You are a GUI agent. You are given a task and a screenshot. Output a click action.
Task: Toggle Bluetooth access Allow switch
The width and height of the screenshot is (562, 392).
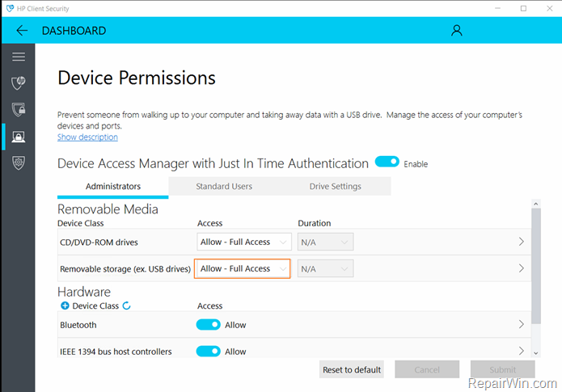[208, 325]
